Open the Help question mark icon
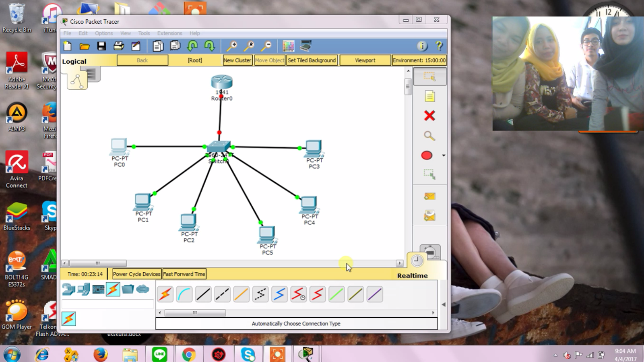The height and width of the screenshot is (362, 644). [x=439, y=46]
